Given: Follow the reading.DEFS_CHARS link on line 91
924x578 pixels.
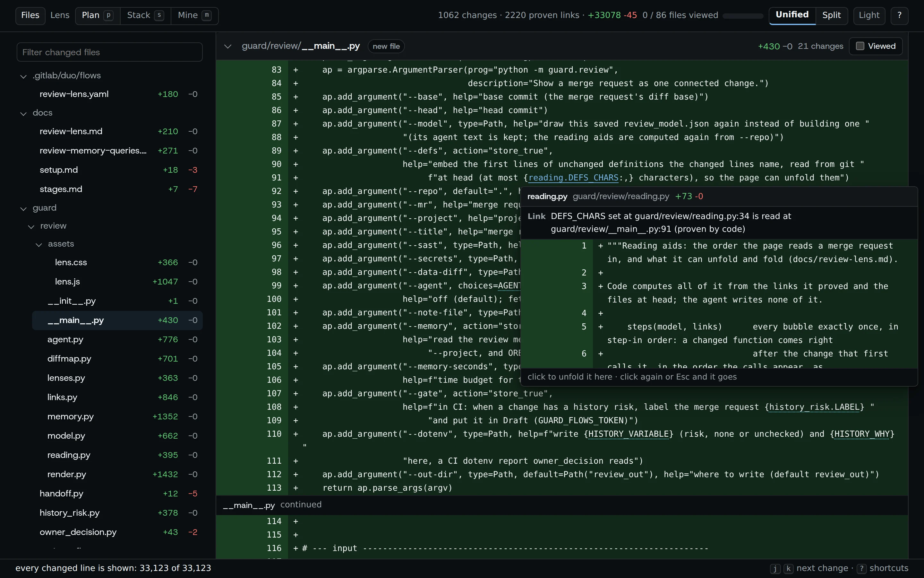Looking at the screenshot, I should pyautogui.click(x=573, y=178).
